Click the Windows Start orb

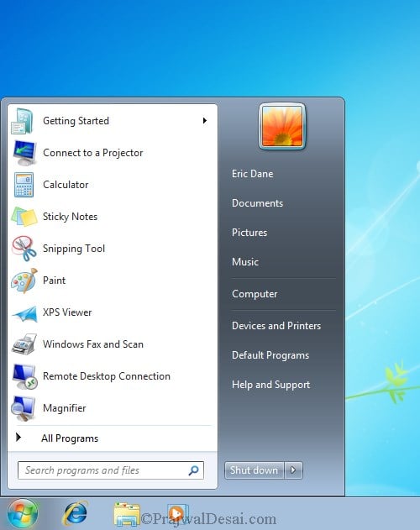23,514
